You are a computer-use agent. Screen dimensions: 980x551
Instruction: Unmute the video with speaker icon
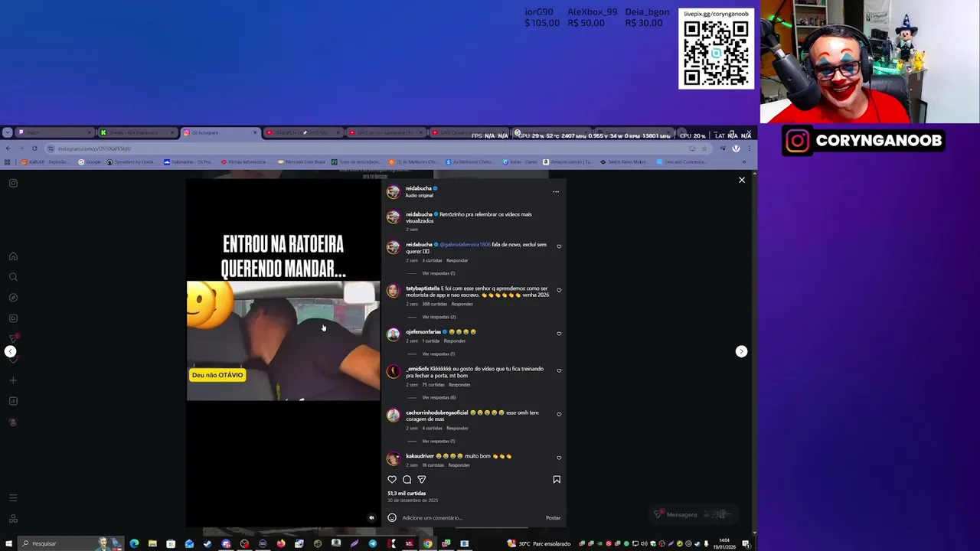pos(371,518)
